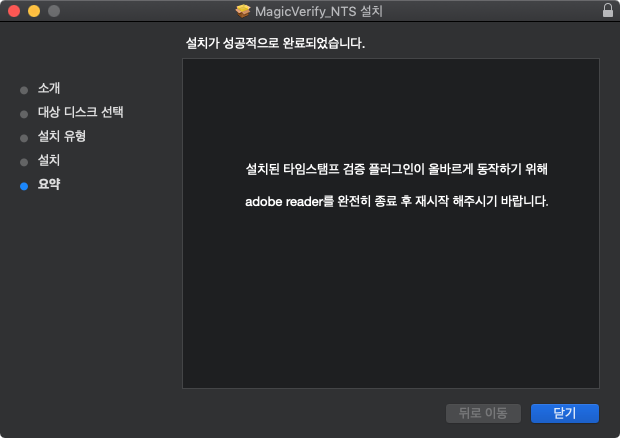Click the line mentioning adobe reader
Viewport: 620px width, 438px height.
pyautogui.click(x=397, y=201)
